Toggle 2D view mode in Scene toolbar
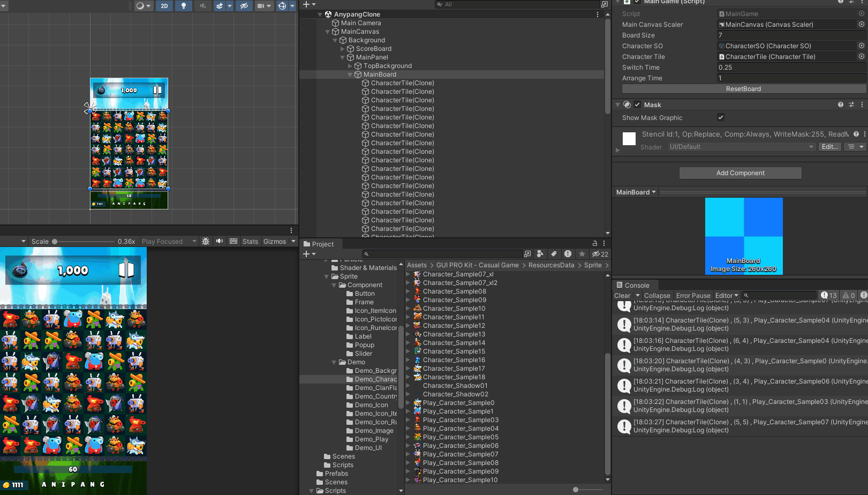Screen dimensions: 868x495 [x=164, y=6]
